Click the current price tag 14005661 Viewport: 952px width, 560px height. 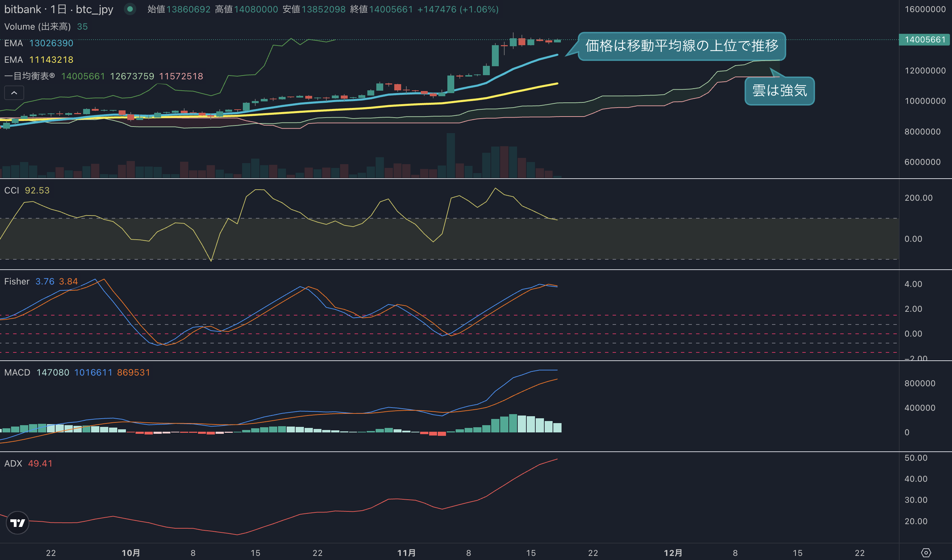[924, 40]
